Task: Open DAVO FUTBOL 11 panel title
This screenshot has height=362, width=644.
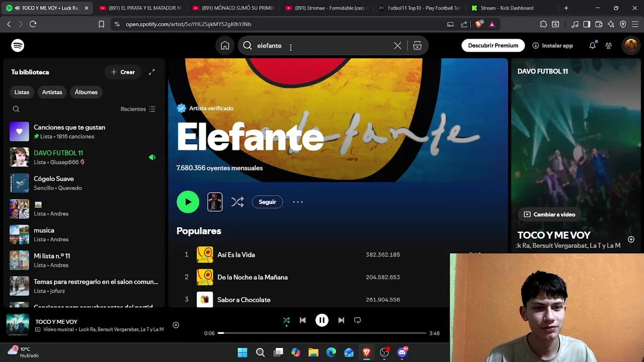Action: coord(542,71)
